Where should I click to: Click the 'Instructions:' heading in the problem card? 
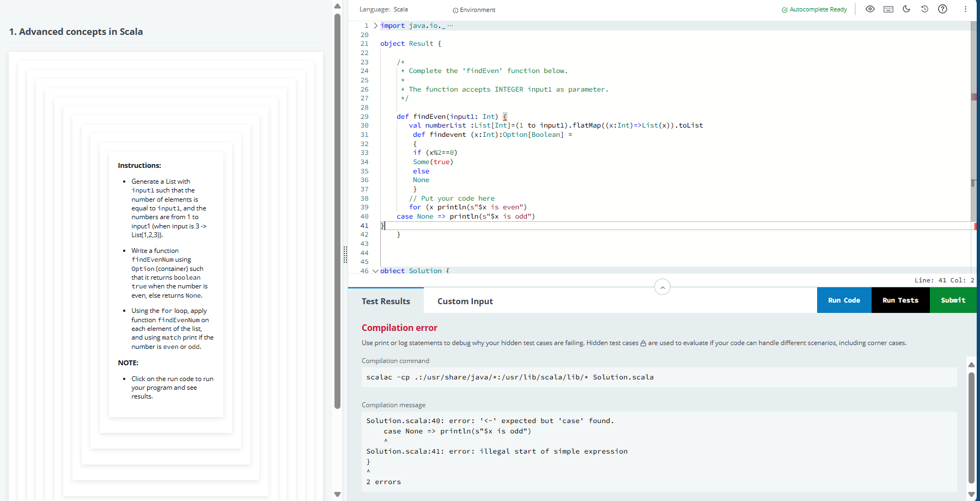coord(139,165)
